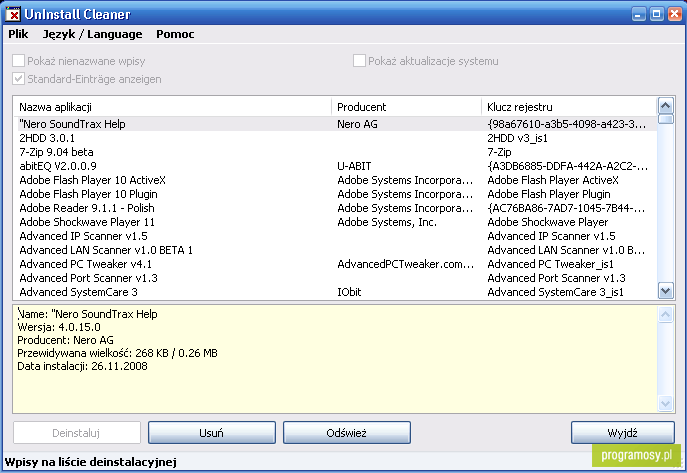
Task: Click the application list scroll up arrow
Action: 666,106
